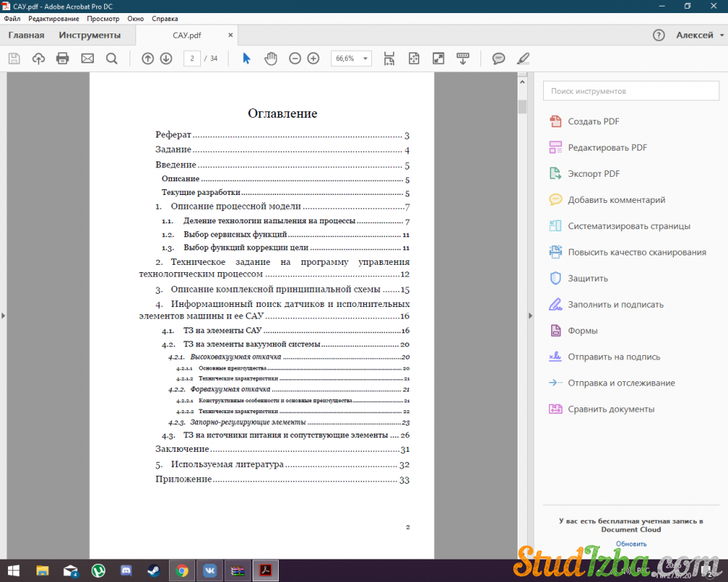Click the Обновить link

tap(630, 543)
